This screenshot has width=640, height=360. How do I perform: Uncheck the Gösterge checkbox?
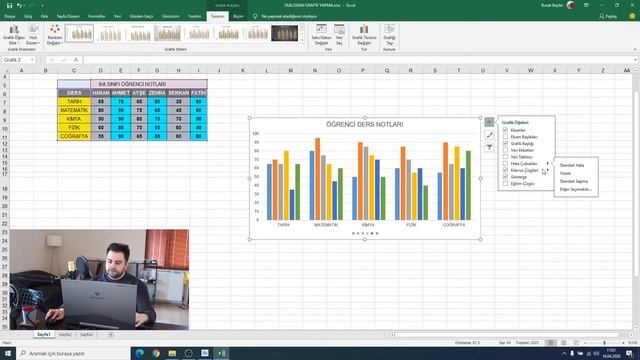point(505,177)
